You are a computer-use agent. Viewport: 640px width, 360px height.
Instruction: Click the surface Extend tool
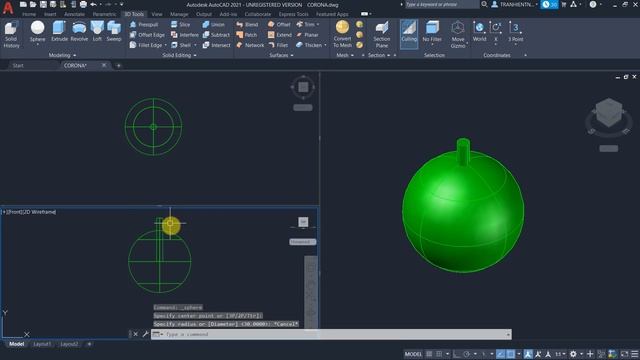coord(280,35)
